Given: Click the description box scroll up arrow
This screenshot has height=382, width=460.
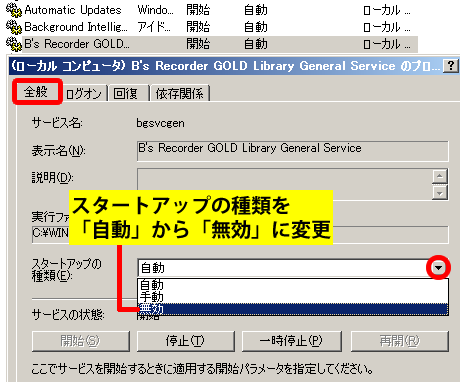Looking at the screenshot, I should (x=440, y=176).
